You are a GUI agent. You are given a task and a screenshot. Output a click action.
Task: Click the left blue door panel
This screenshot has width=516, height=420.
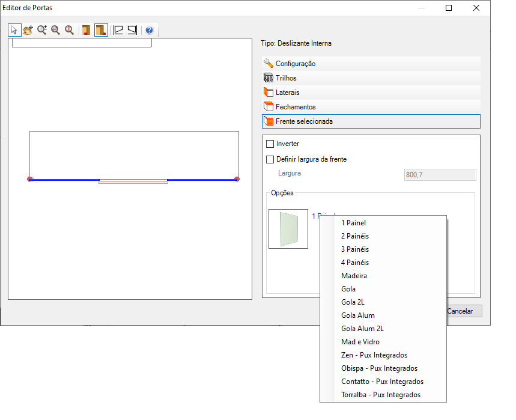click(x=64, y=180)
